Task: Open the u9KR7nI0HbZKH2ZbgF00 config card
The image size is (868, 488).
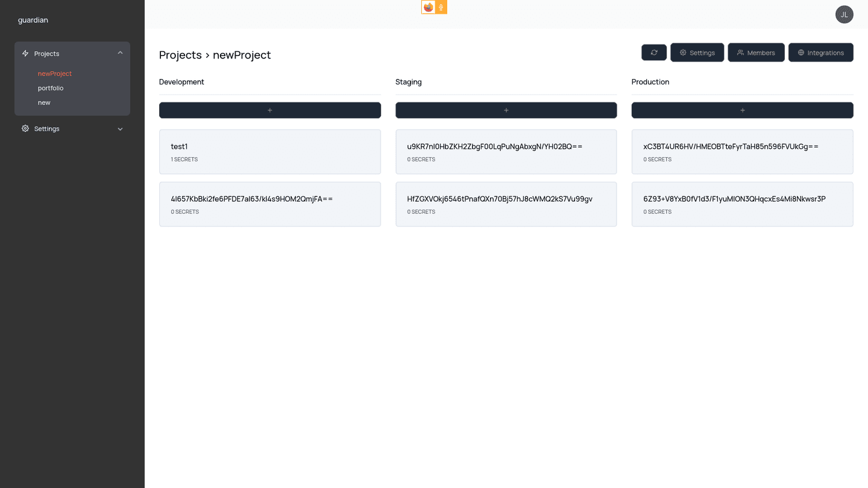Action: coord(506,152)
